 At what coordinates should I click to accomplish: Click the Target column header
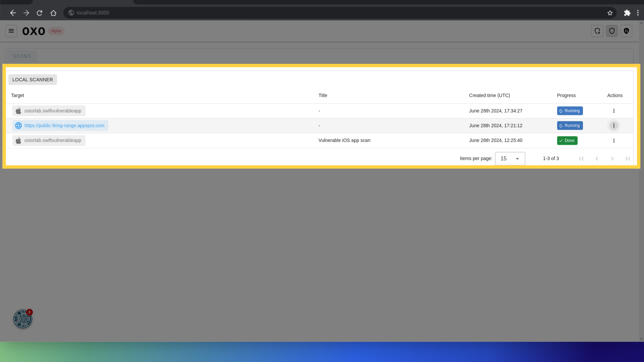point(17,95)
